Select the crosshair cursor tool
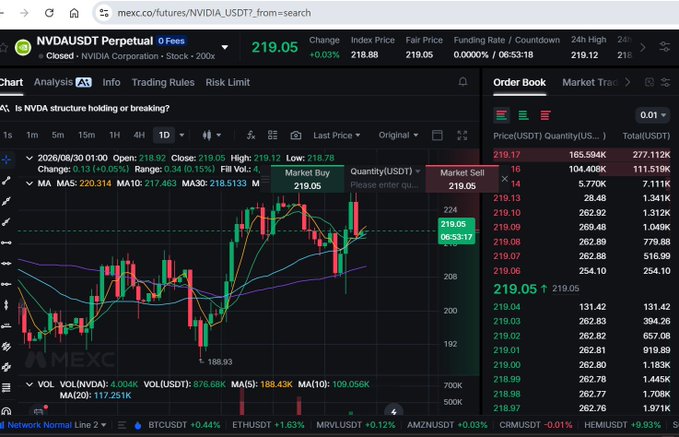Image resolution: width=679 pixels, height=437 pixels. (x=6, y=160)
